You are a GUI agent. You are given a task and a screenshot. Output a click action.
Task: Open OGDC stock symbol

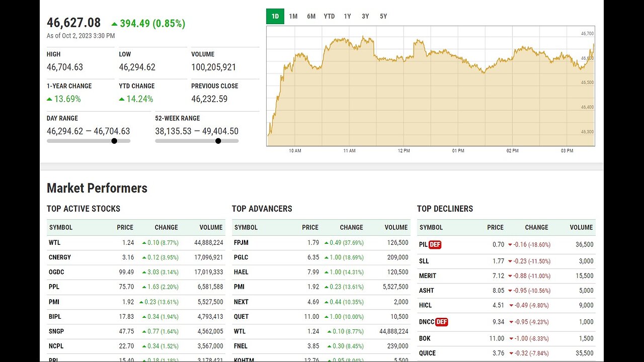(x=56, y=272)
